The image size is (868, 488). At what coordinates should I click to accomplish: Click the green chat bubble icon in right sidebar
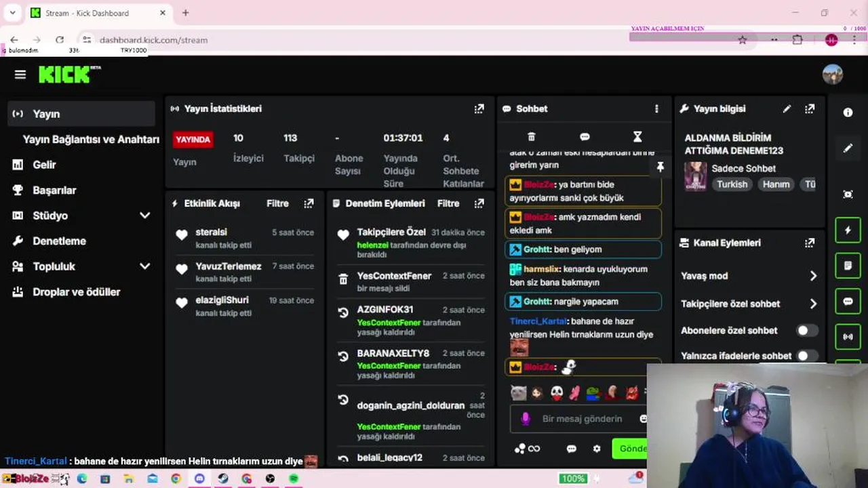[x=848, y=301]
